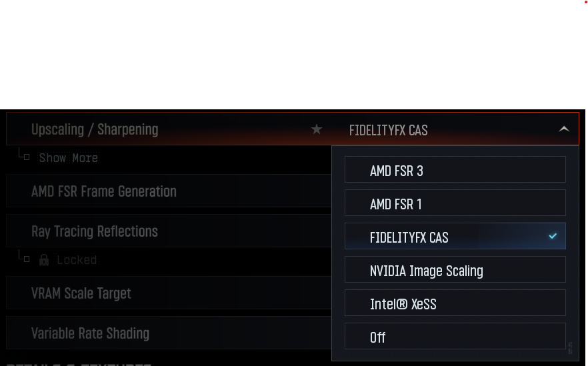Click the Locked status label
The height and width of the screenshot is (366, 588).
coord(77,260)
